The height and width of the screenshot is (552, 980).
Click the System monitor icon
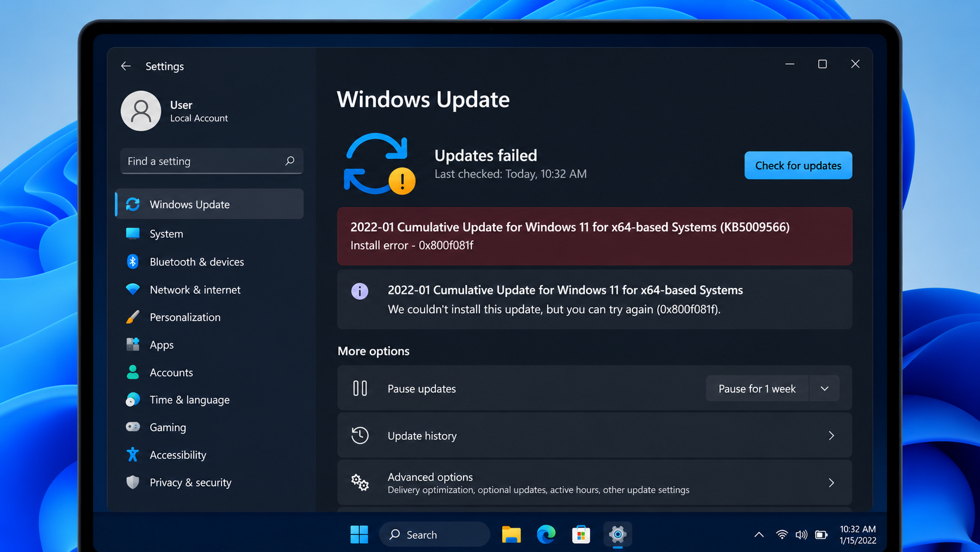(133, 233)
